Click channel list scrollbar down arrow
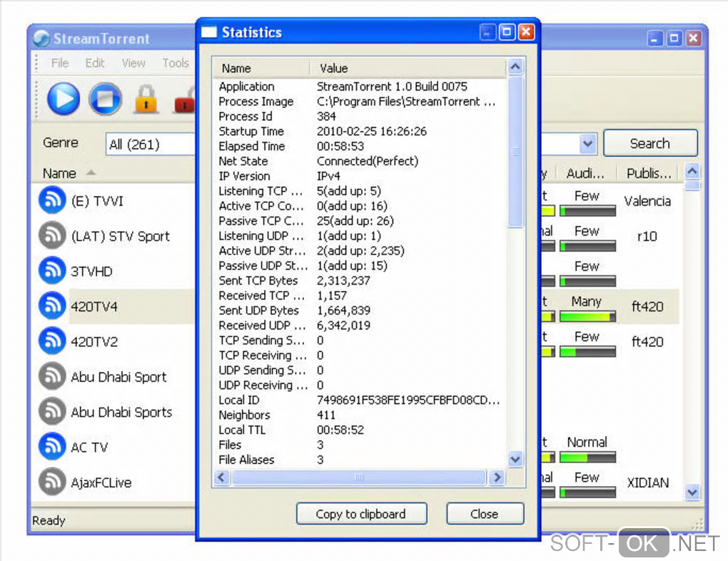This screenshot has height=561, width=728. click(692, 492)
